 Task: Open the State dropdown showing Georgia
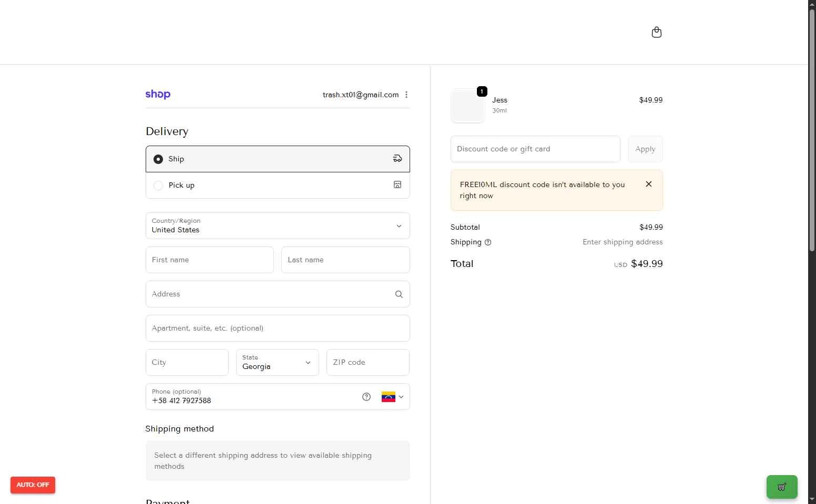click(278, 362)
